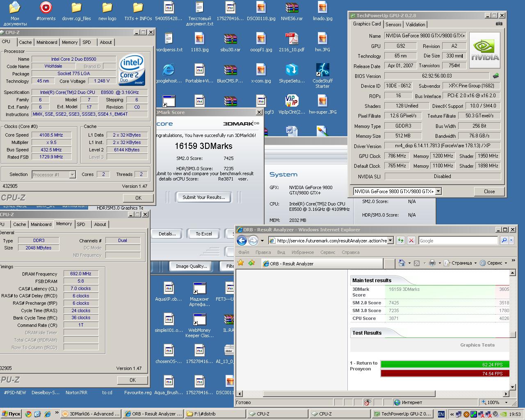The image size is (525, 420).
Task: Click Chrome icon in quick launch
Action: coord(28,414)
